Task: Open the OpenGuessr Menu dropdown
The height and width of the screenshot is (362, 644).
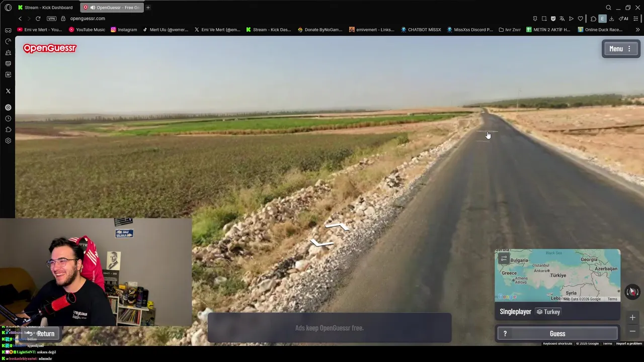Action: (x=621, y=49)
